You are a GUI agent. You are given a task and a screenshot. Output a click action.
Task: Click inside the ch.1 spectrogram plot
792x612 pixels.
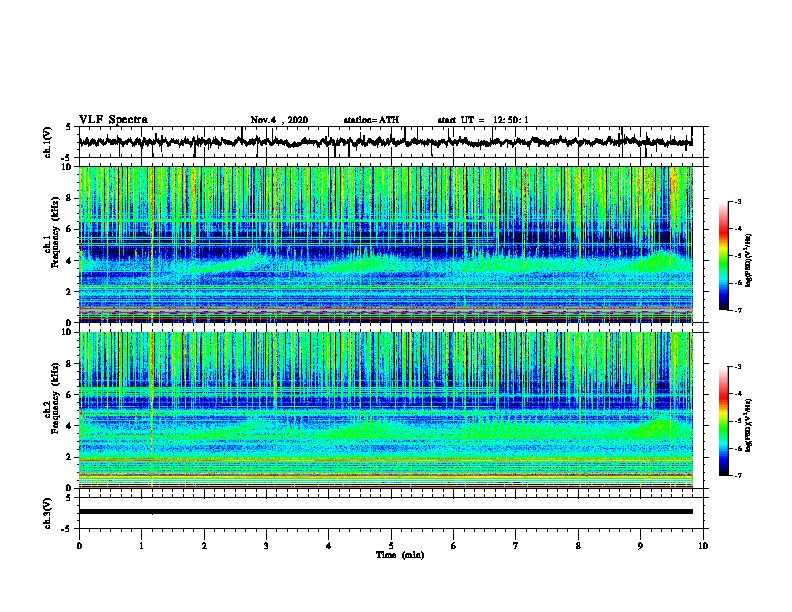coord(385,244)
